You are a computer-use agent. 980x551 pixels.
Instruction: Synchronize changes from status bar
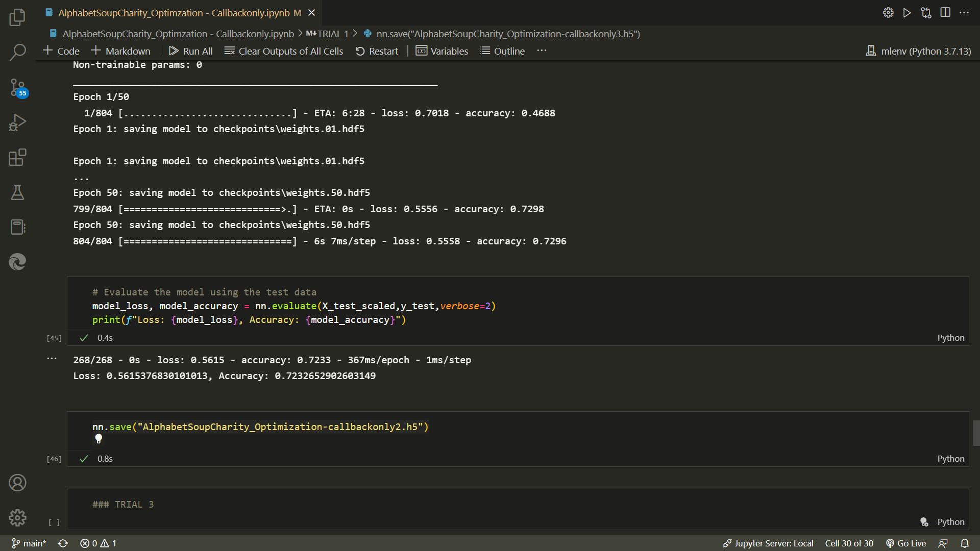coord(63,543)
